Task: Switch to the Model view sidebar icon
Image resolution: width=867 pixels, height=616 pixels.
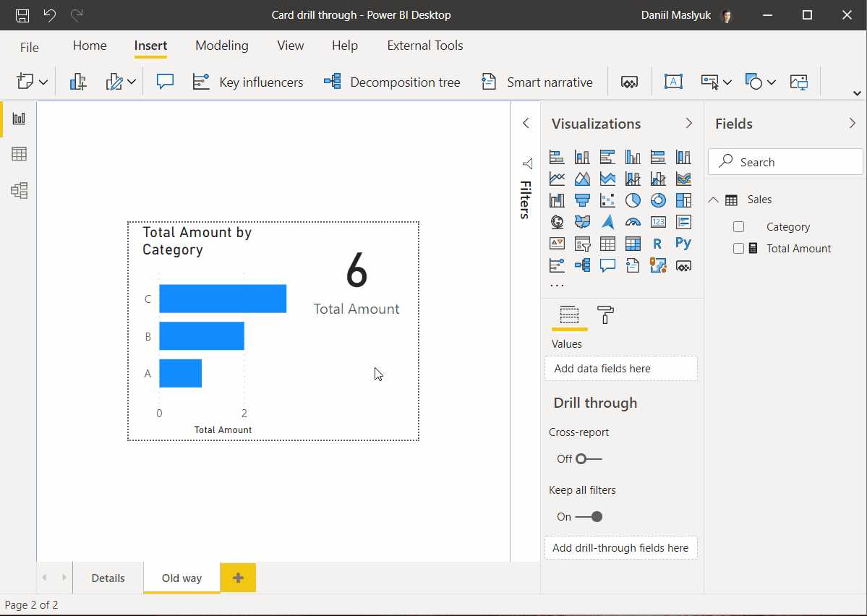Action: click(x=20, y=190)
